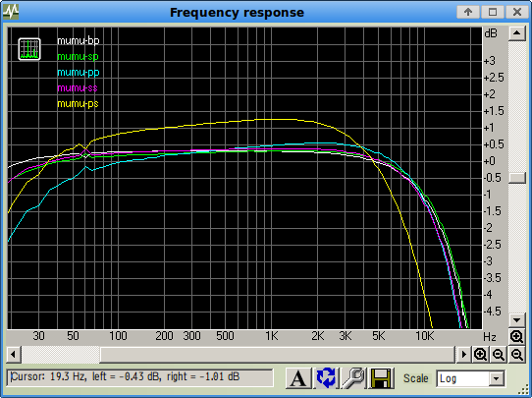The height and width of the screenshot is (398, 532).
Task: Click the cursor readout status field
Action: 140,377
